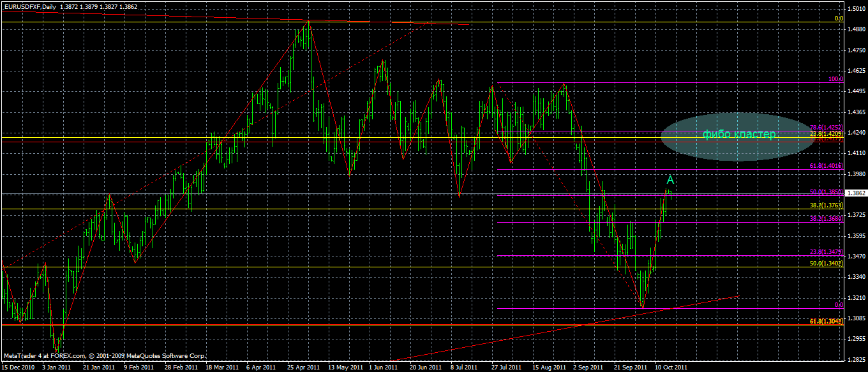Click the EURUSDFXF,Daily chart title text
The height and width of the screenshot is (372, 868).
29,6
